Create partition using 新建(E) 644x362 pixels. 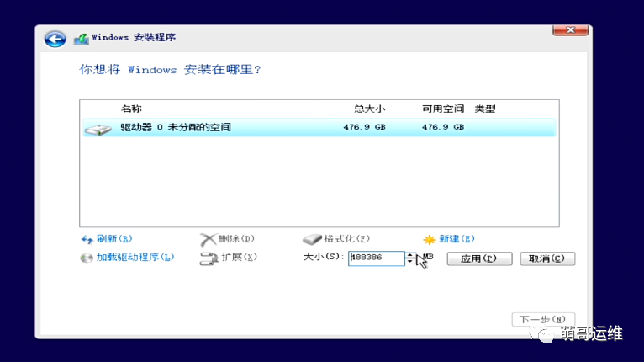pos(457,238)
